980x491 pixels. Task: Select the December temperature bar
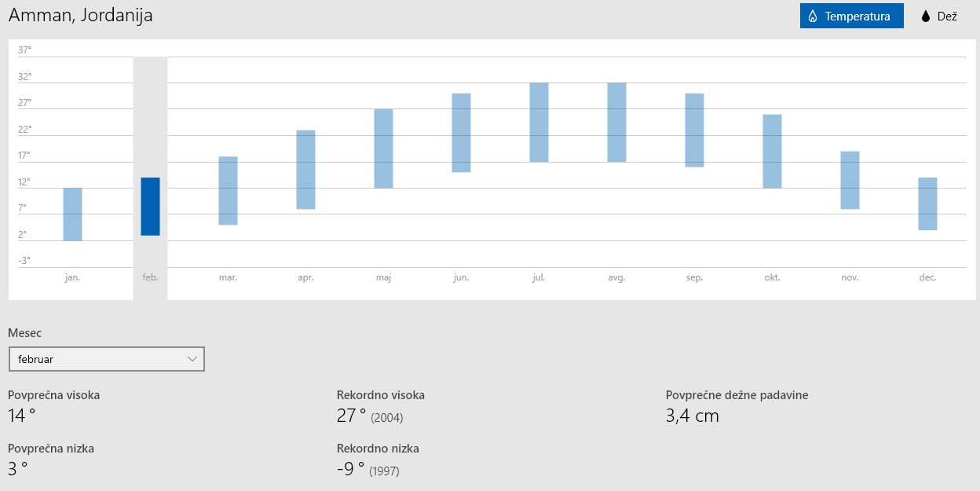(x=927, y=204)
